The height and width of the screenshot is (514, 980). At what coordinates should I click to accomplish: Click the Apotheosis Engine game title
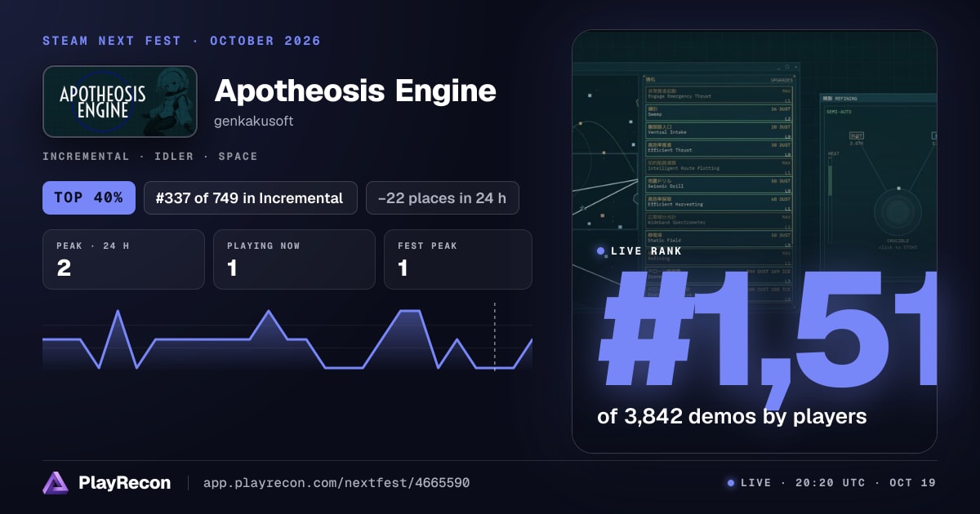coord(355,91)
